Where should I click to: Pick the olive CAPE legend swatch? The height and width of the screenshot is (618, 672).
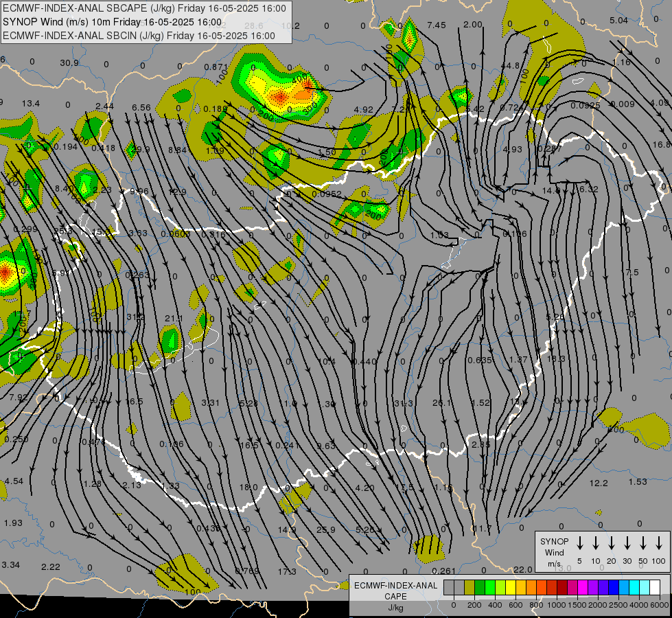click(x=470, y=587)
